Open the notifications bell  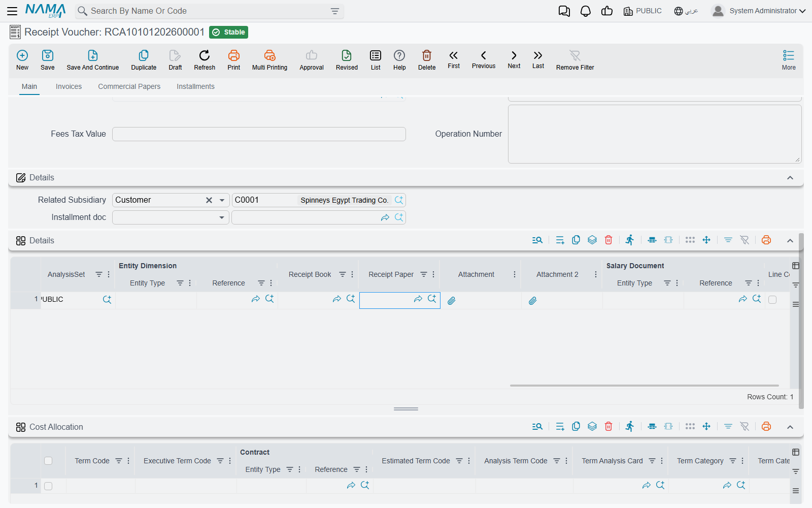586,11
